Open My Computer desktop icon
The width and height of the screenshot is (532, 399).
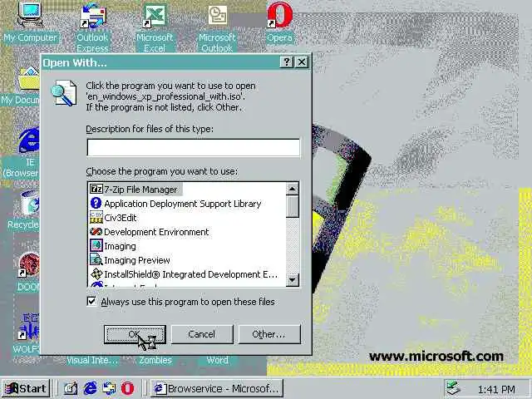[30, 15]
